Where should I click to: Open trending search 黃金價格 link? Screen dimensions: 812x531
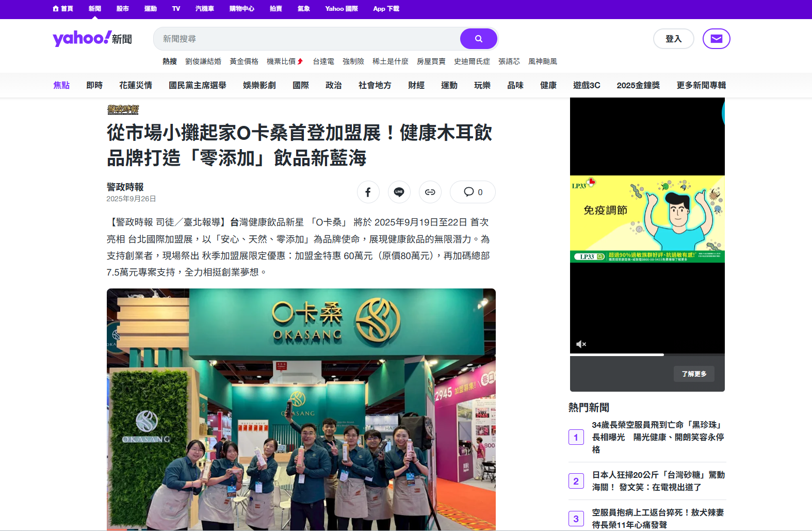click(243, 61)
